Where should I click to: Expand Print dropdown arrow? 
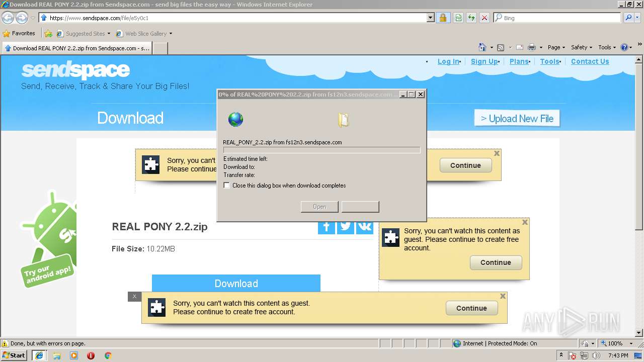pyautogui.click(x=541, y=47)
